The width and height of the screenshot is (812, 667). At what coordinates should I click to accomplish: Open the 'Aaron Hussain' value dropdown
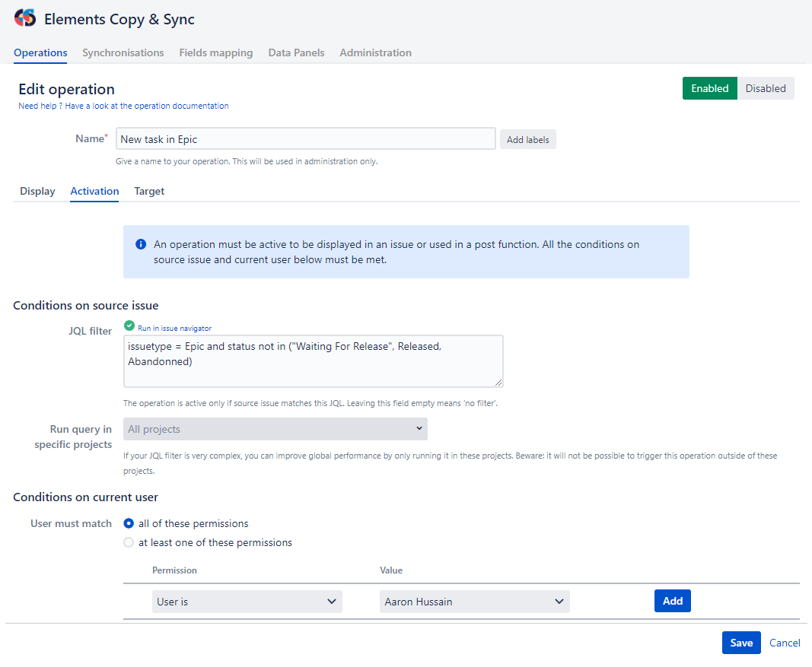(x=474, y=602)
